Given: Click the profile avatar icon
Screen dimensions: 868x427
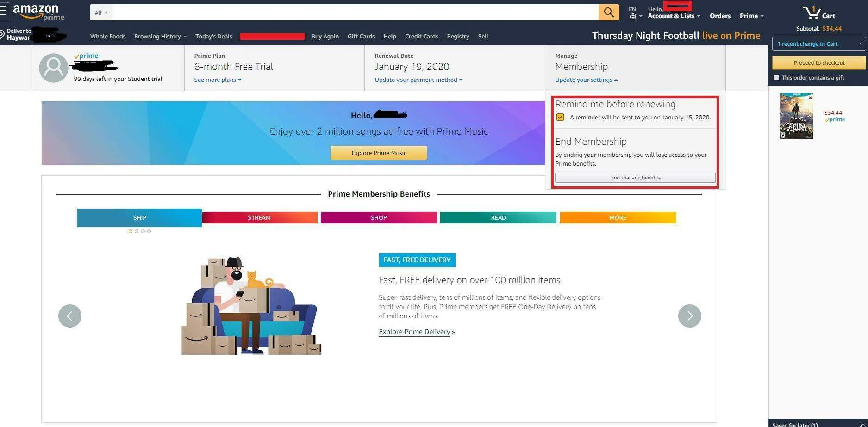Looking at the screenshot, I should 53,68.
